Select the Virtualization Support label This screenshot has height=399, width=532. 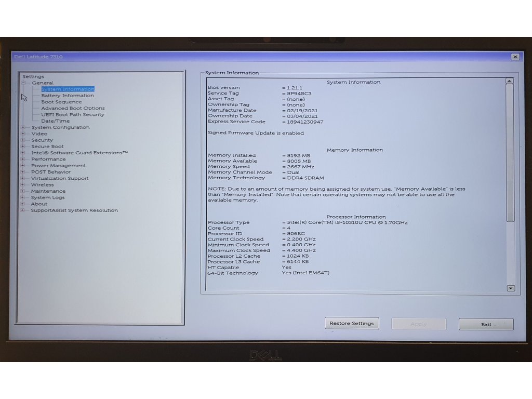[x=60, y=178]
